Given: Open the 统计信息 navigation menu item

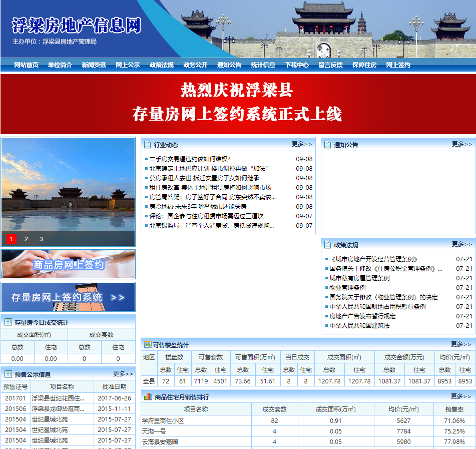Looking at the screenshot, I should (263, 65).
